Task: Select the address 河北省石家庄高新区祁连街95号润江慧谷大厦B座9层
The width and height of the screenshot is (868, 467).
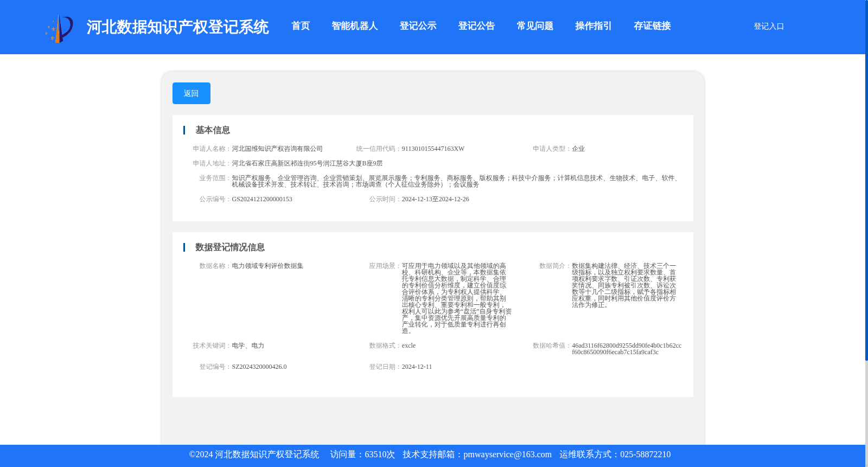Action: [307, 163]
